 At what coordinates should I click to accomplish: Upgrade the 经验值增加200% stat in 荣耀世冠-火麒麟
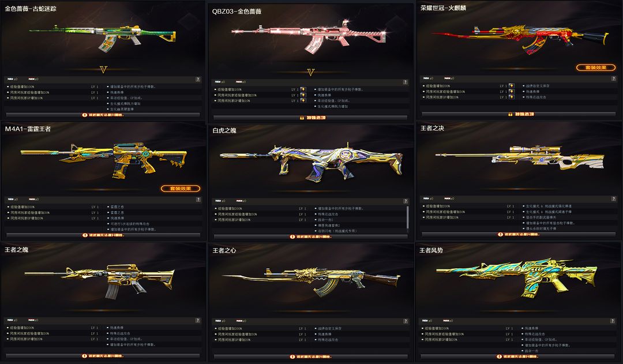pos(511,86)
